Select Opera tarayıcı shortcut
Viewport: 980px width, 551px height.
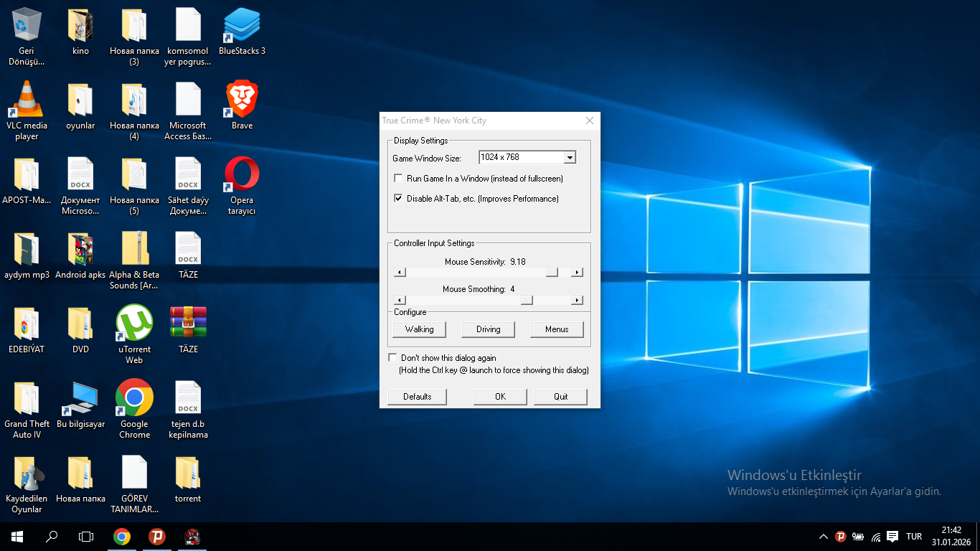242,187
